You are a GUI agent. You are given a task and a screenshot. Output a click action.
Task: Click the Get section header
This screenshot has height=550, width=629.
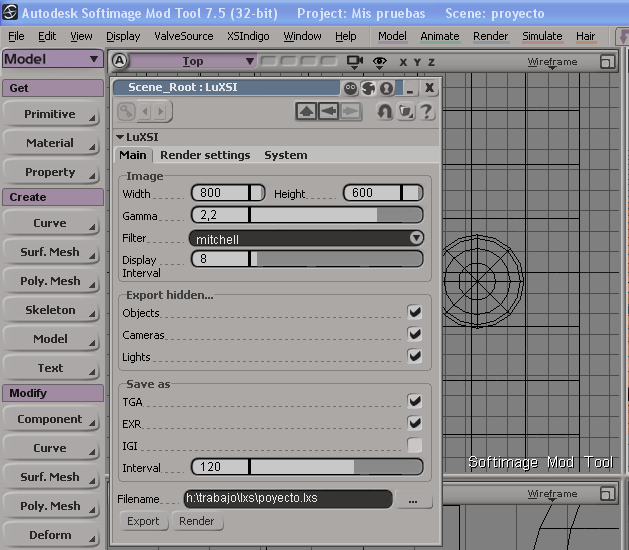click(x=53, y=88)
